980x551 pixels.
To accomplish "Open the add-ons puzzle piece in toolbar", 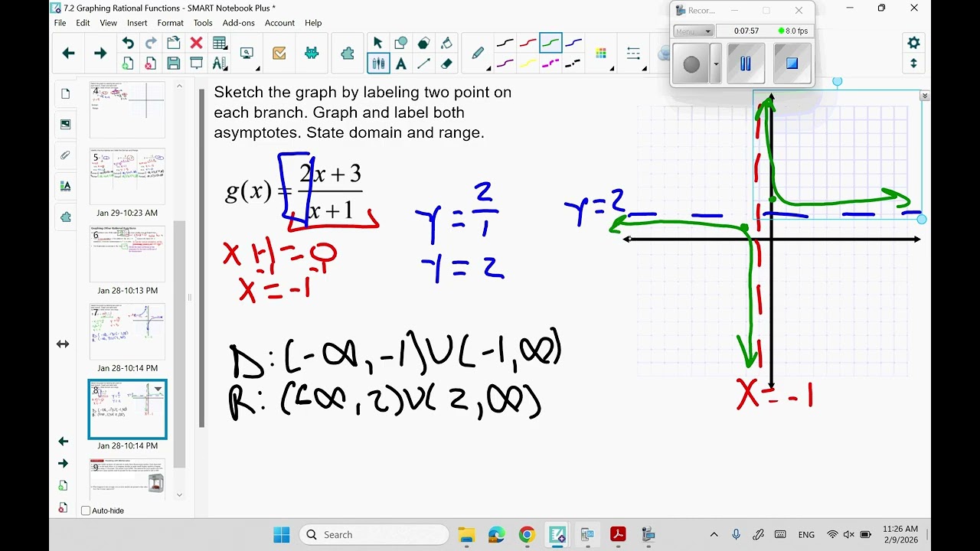I will click(348, 53).
